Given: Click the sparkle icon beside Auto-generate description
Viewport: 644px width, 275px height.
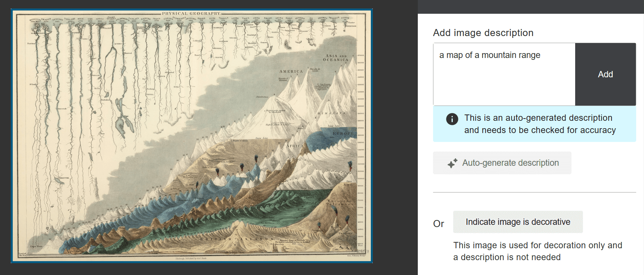Looking at the screenshot, I should [x=452, y=163].
